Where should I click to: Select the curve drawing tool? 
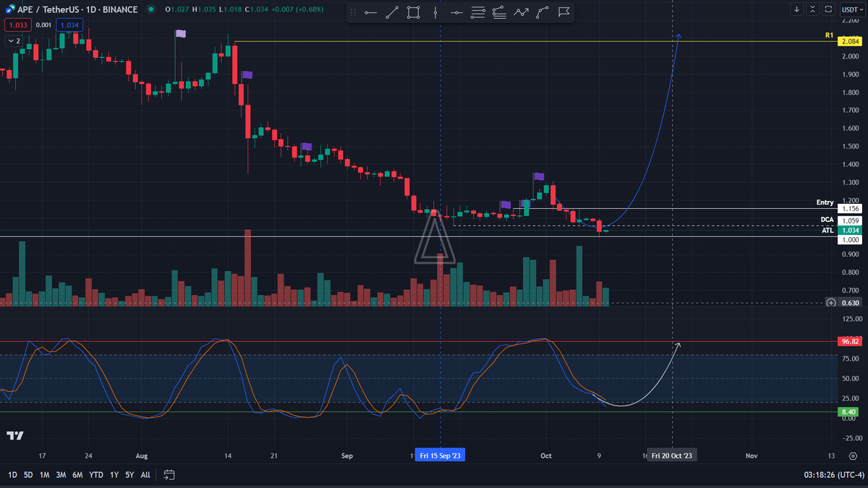(x=542, y=12)
